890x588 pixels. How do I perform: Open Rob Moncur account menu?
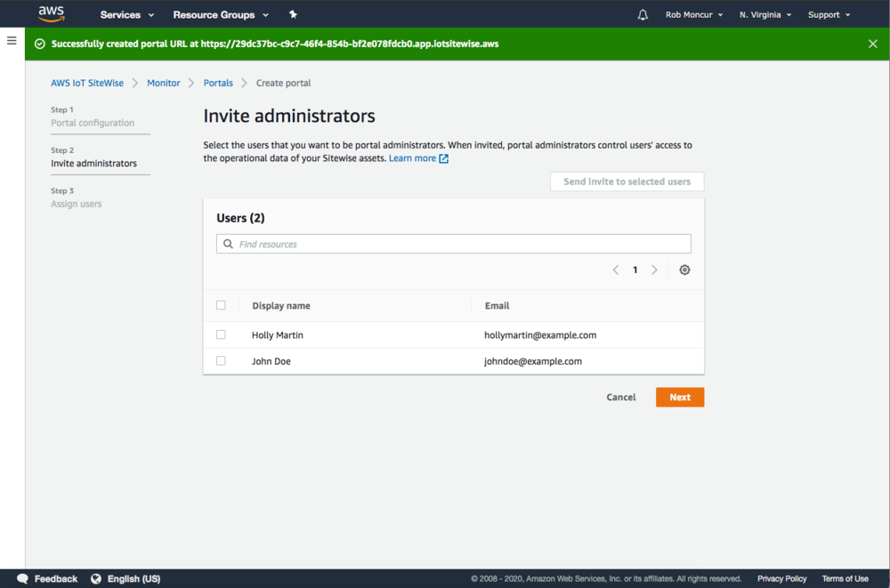[693, 15]
